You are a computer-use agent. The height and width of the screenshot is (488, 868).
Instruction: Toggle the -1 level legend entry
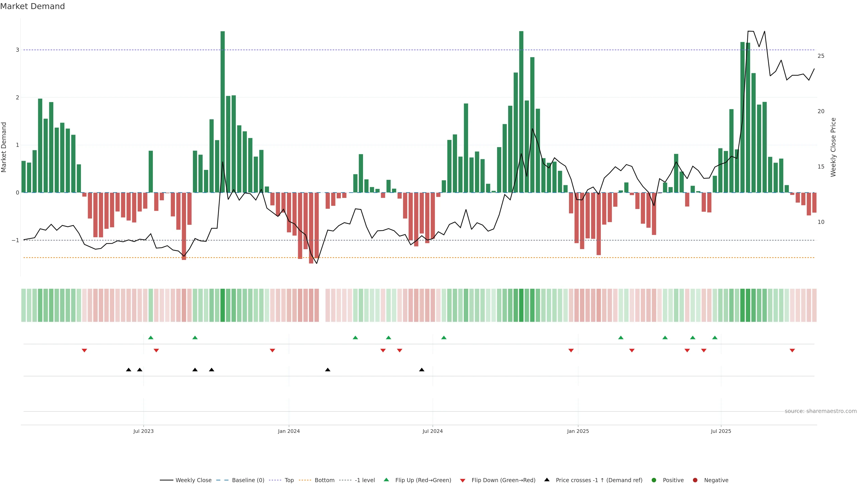[365, 480]
